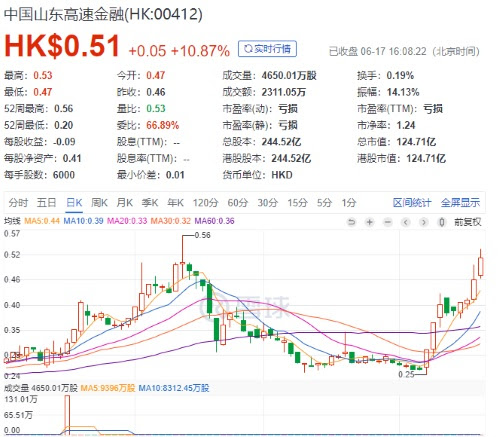Screen dimensions: 500x437
Task: Click the 换手 0.19% value
Action: tap(400, 76)
